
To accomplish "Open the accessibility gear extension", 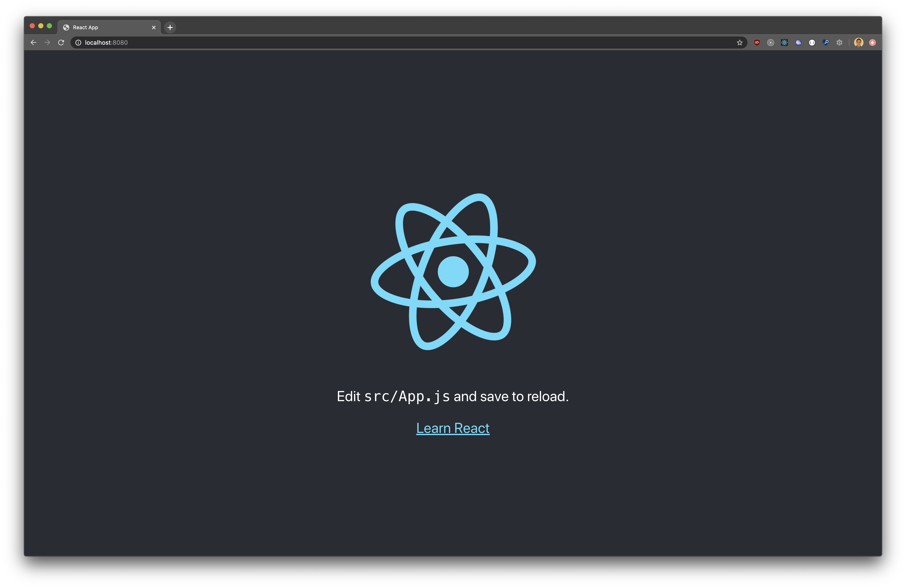I will (x=839, y=43).
